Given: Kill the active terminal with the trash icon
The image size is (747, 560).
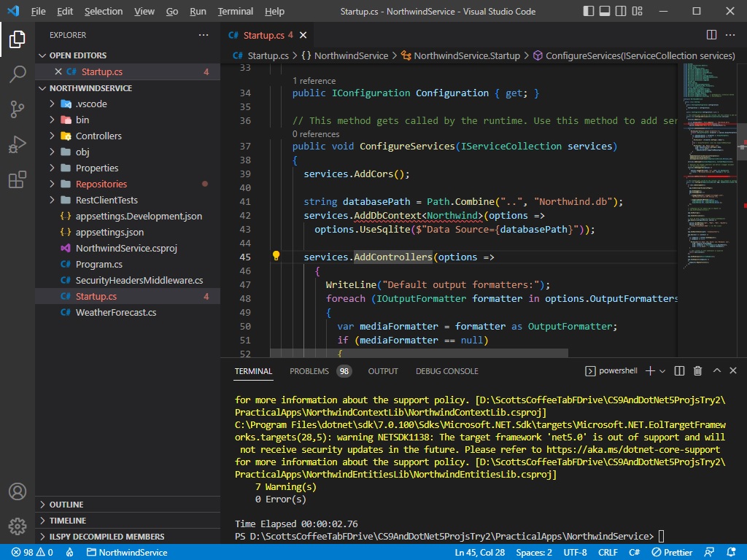Looking at the screenshot, I should tap(697, 370).
